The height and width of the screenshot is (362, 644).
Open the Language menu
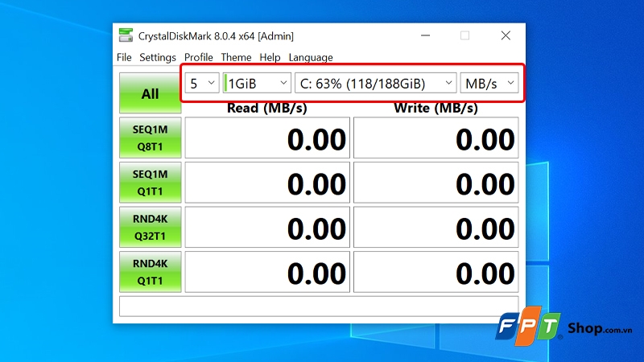[311, 57]
